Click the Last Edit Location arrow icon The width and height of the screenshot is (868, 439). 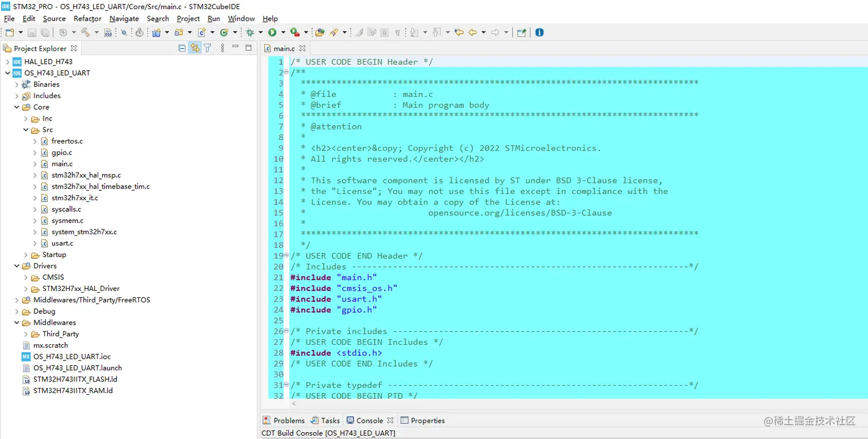click(x=459, y=33)
